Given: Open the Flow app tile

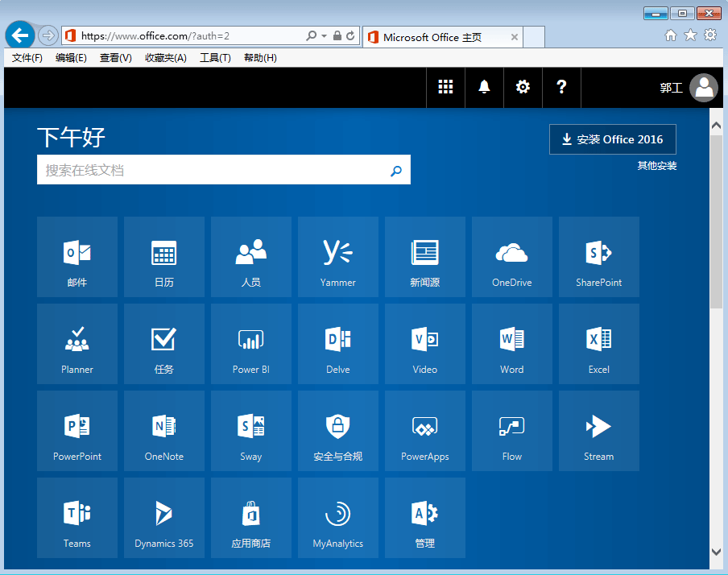Looking at the screenshot, I should click(x=512, y=431).
